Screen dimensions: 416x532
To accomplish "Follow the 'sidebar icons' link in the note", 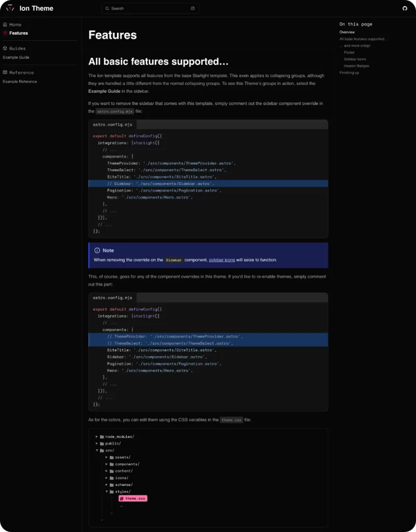I will (x=222, y=260).
